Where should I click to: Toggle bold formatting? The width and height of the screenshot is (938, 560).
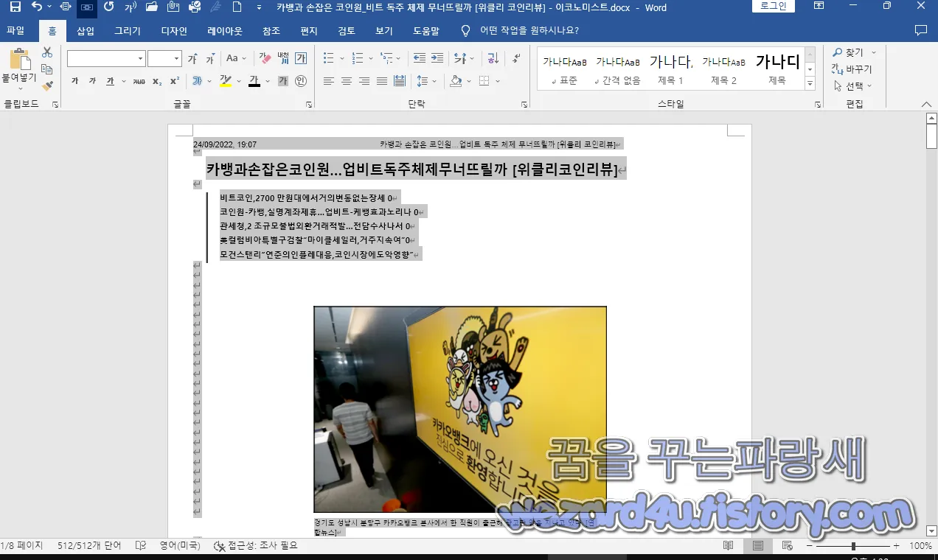click(74, 81)
